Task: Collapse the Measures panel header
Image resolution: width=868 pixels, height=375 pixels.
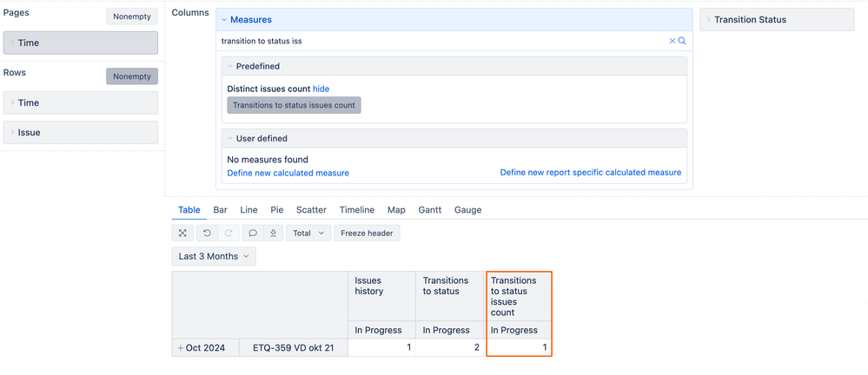Action: pos(454,19)
